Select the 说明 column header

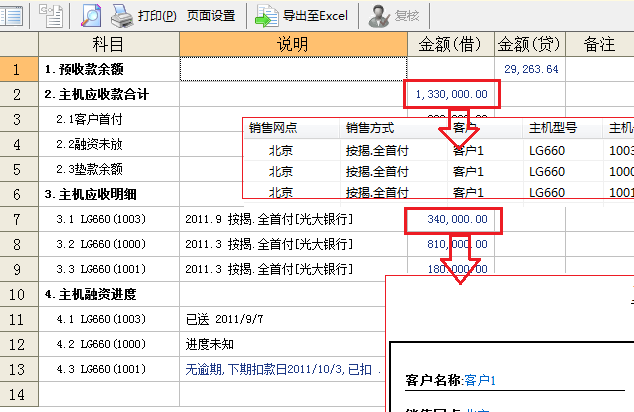293,44
